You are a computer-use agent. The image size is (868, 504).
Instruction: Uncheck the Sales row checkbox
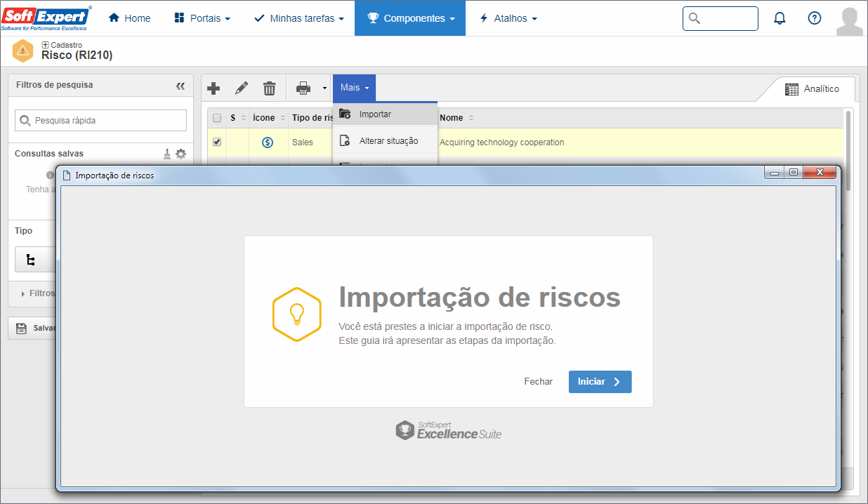[217, 142]
